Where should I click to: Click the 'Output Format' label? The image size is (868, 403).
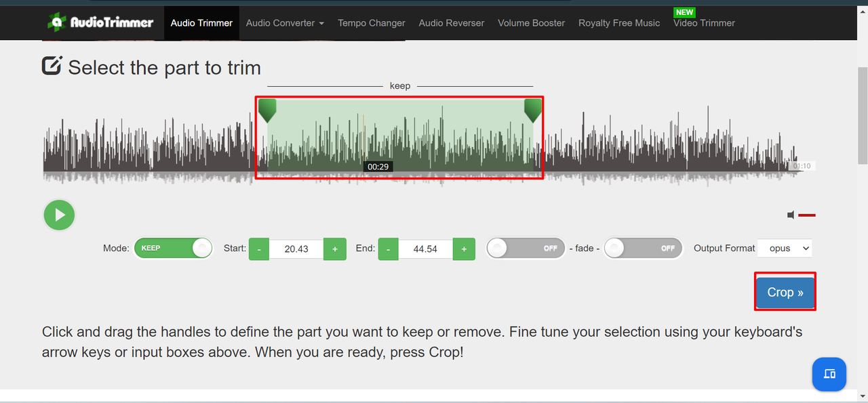tap(724, 249)
